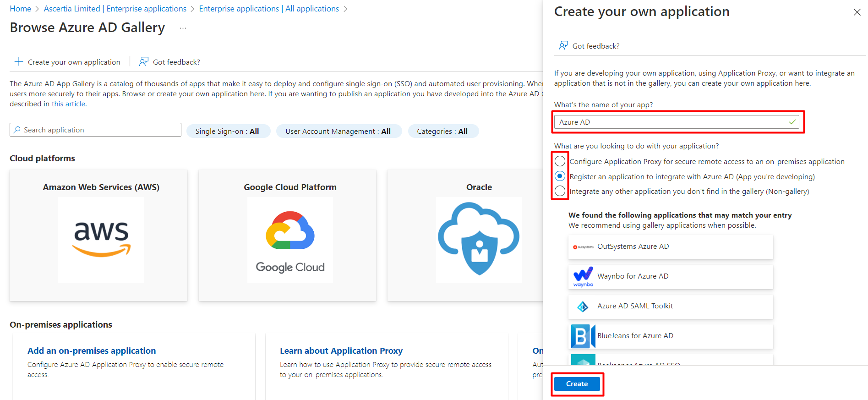Open Ascertia Limited | Enterprise applications breadcrumb
This screenshot has width=868, height=400.
pos(115,9)
